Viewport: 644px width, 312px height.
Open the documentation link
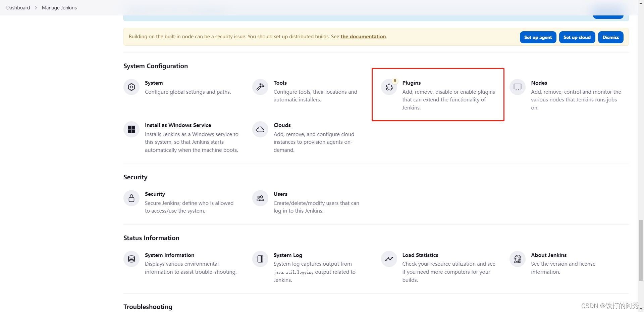pos(363,37)
